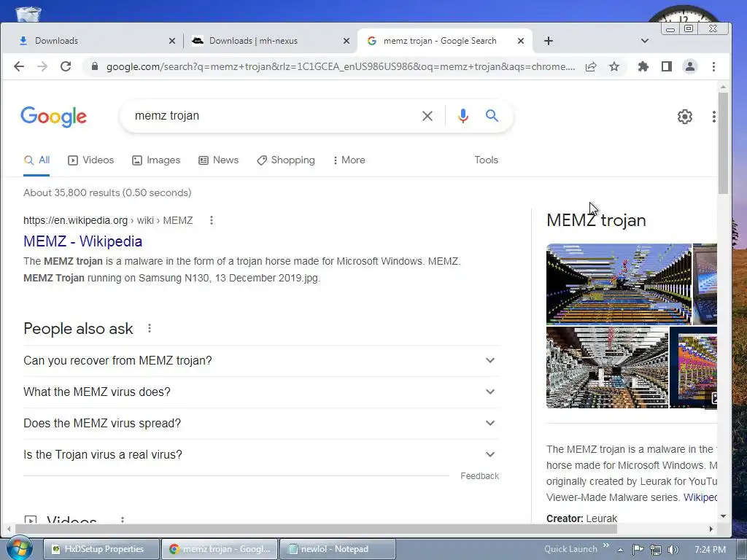Click the network tray icon
747x560 pixels.
pos(656,550)
